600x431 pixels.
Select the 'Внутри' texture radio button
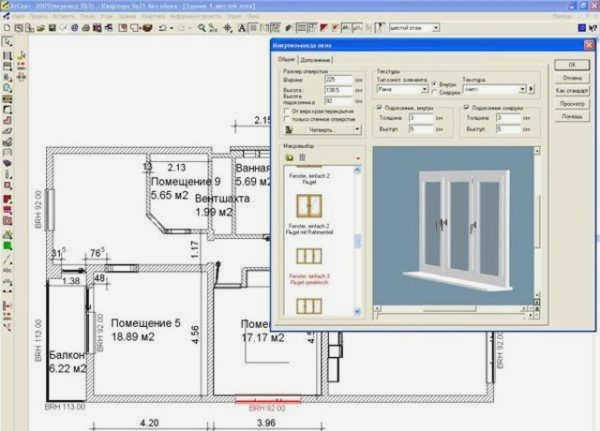point(435,83)
